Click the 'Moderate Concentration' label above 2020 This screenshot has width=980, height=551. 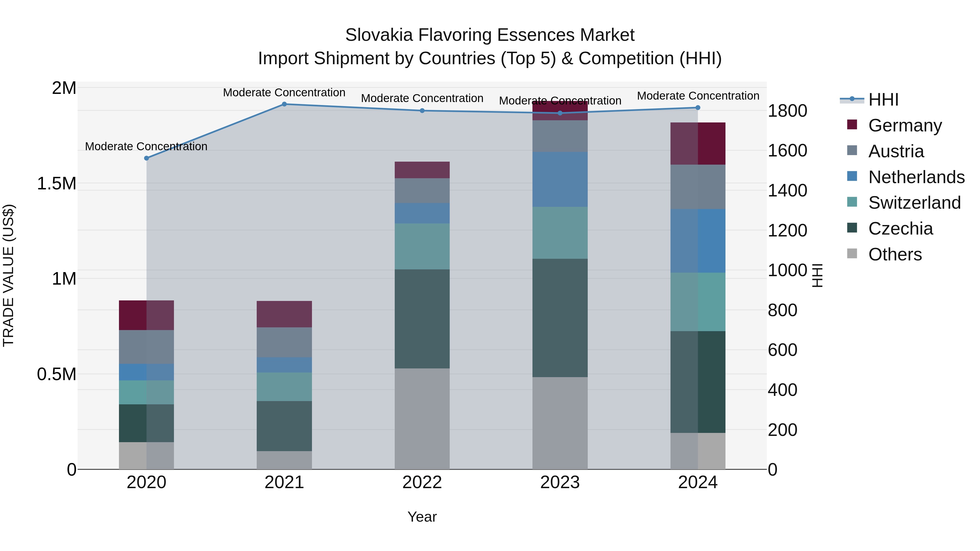click(x=146, y=146)
